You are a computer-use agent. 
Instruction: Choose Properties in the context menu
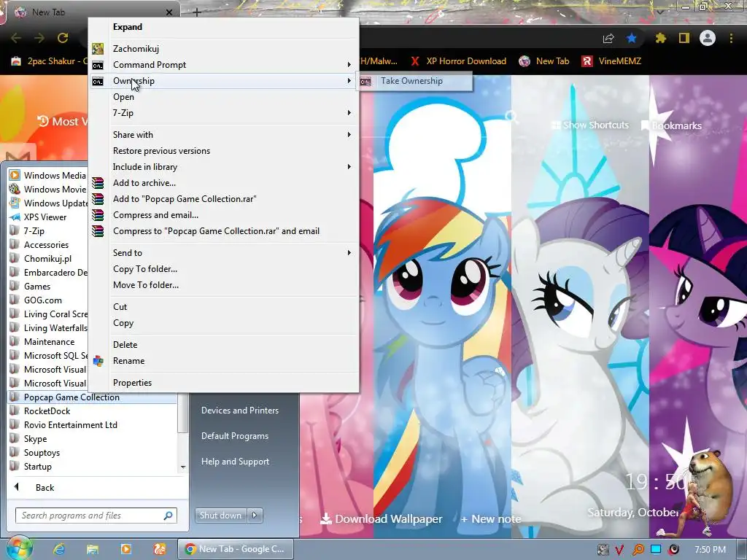tap(133, 383)
